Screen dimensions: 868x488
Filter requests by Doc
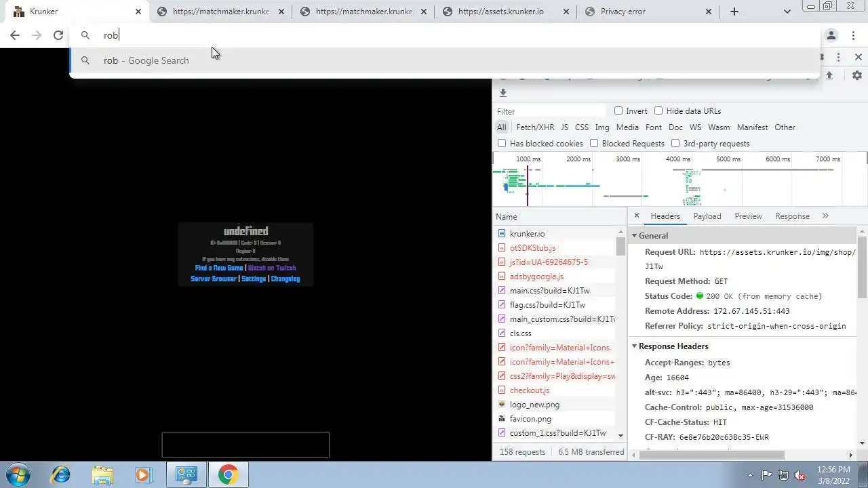pos(675,127)
